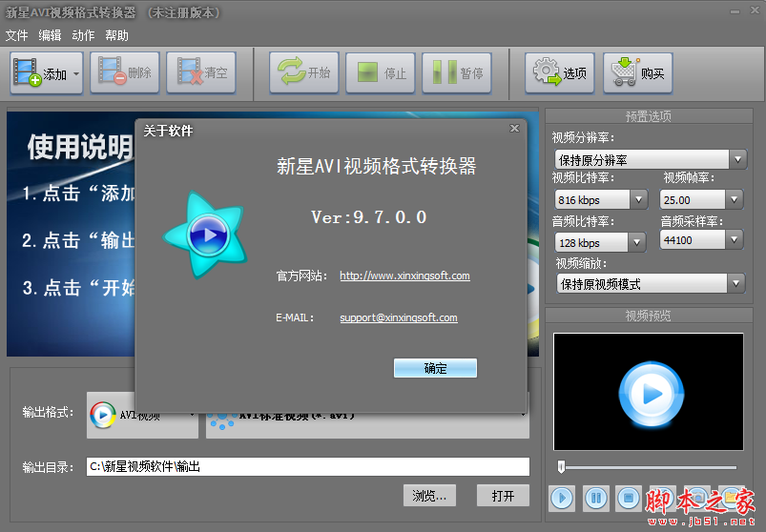
Task: Open 选项 (Options) gear button
Action: pos(559,72)
